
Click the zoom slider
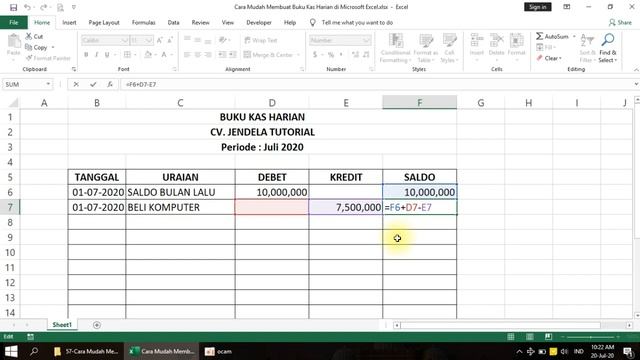pos(590,337)
